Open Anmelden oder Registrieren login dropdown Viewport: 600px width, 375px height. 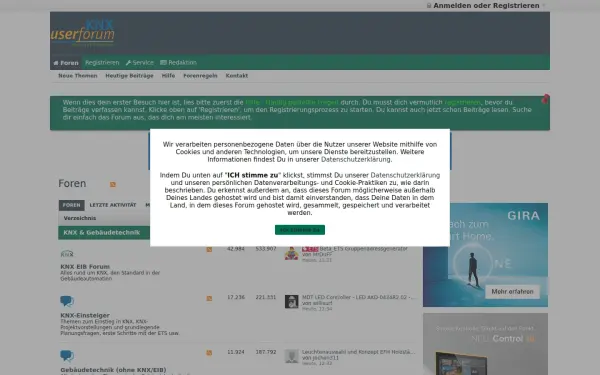click(486, 6)
